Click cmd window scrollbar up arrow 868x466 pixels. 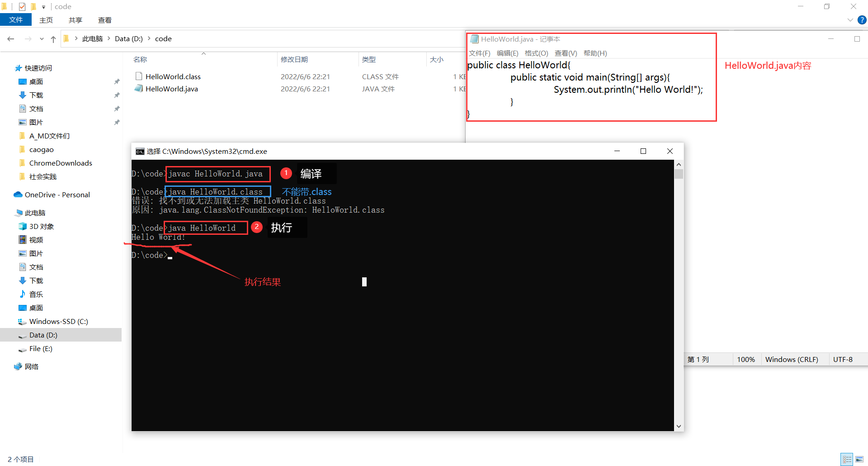click(679, 164)
